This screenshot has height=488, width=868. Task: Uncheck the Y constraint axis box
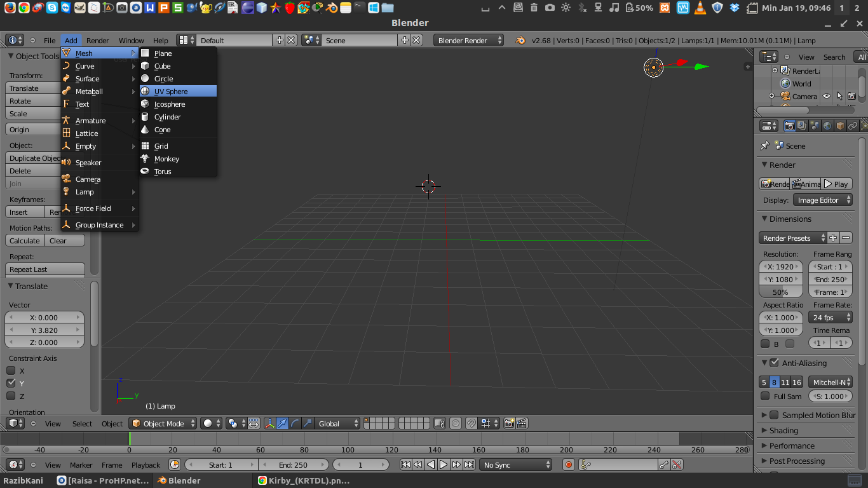[x=11, y=383]
